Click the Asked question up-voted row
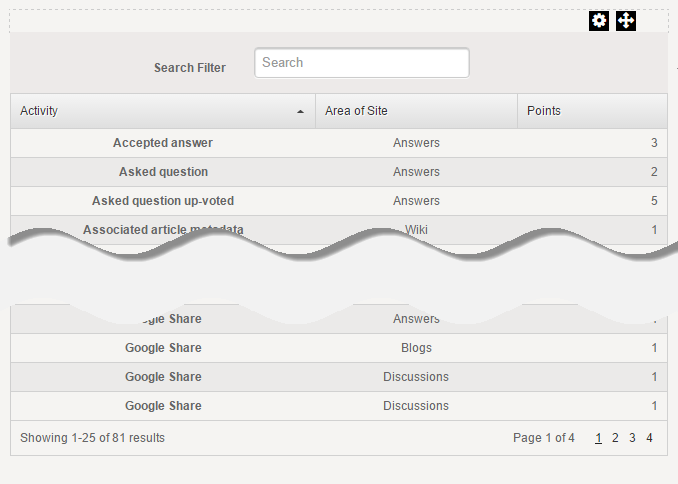678x484 pixels. 163,201
